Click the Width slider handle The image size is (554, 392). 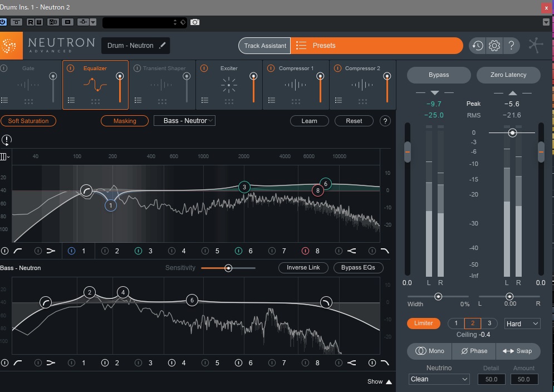tap(438, 297)
